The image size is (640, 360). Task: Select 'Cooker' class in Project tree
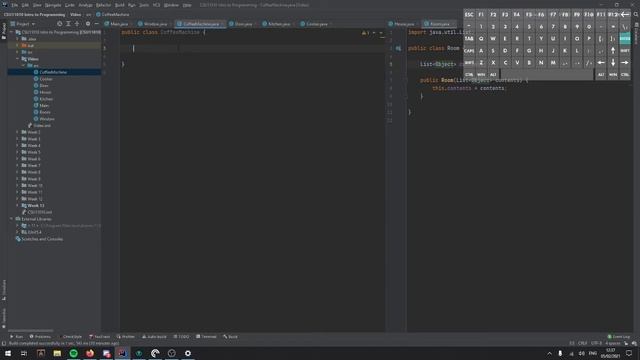pos(46,79)
